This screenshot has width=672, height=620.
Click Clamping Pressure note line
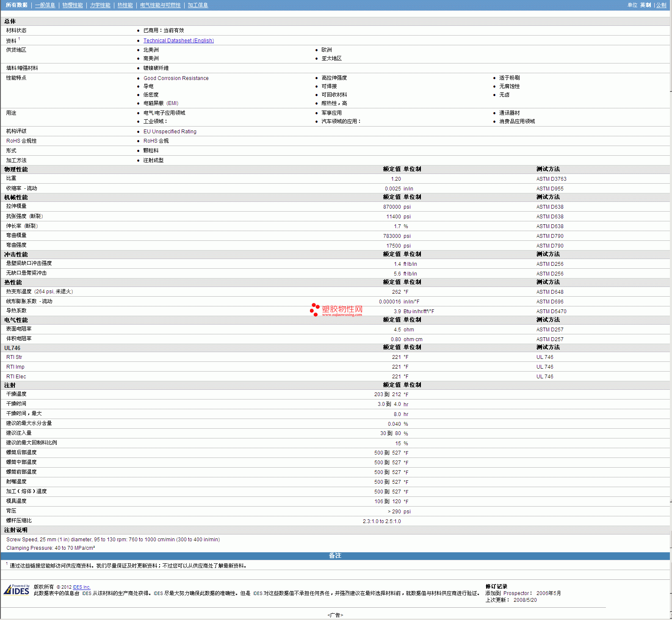click(50, 548)
